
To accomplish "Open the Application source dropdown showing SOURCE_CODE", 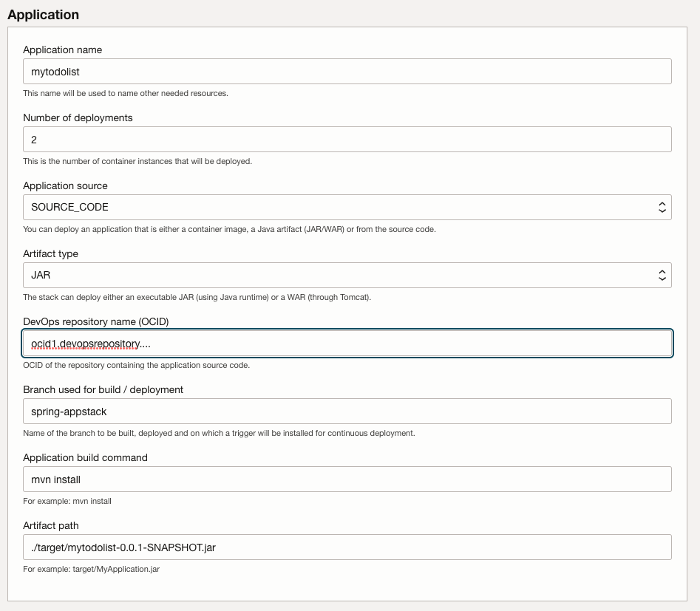I will [x=347, y=207].
